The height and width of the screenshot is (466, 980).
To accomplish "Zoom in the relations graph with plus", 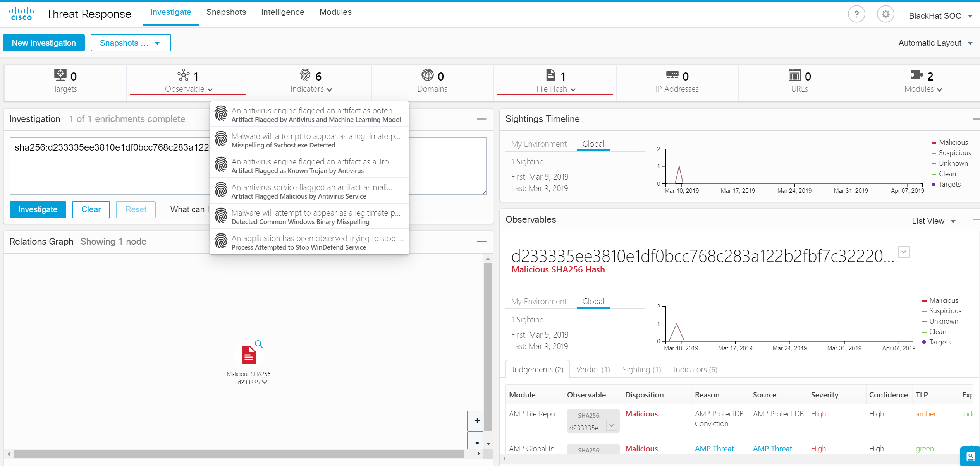I will [477, 421].
